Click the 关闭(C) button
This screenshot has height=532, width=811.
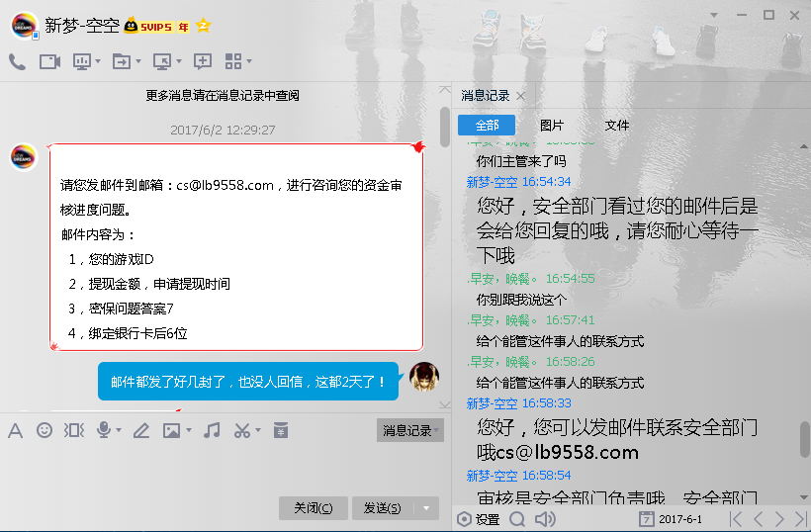314,508
